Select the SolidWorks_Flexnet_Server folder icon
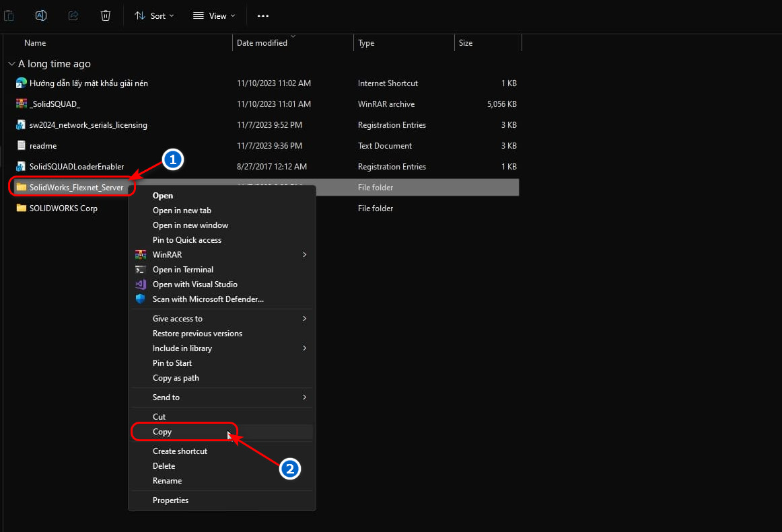 [x=21, y=187]
